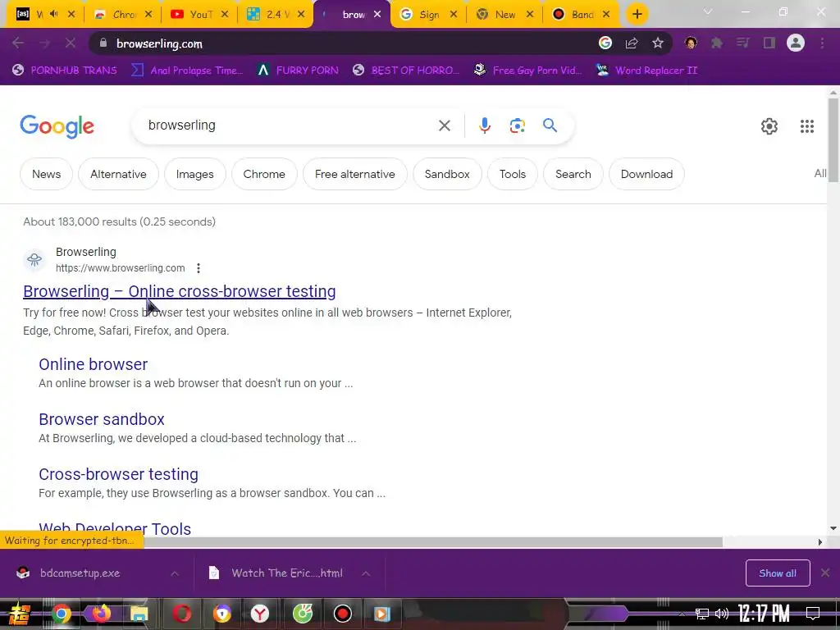The width and height of the screenshot is (840, 630).
Task: Open the Browser sandbox sitelink
Action: point(102,419)
